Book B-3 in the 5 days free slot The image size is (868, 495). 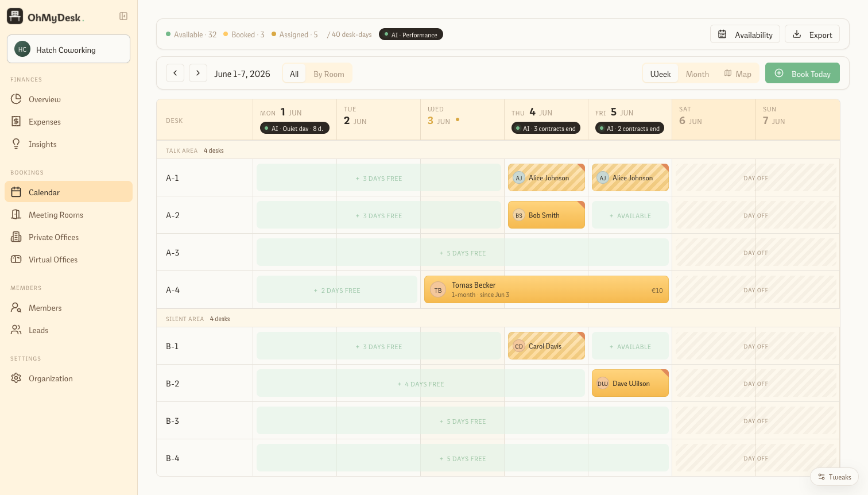pos(463,420)
